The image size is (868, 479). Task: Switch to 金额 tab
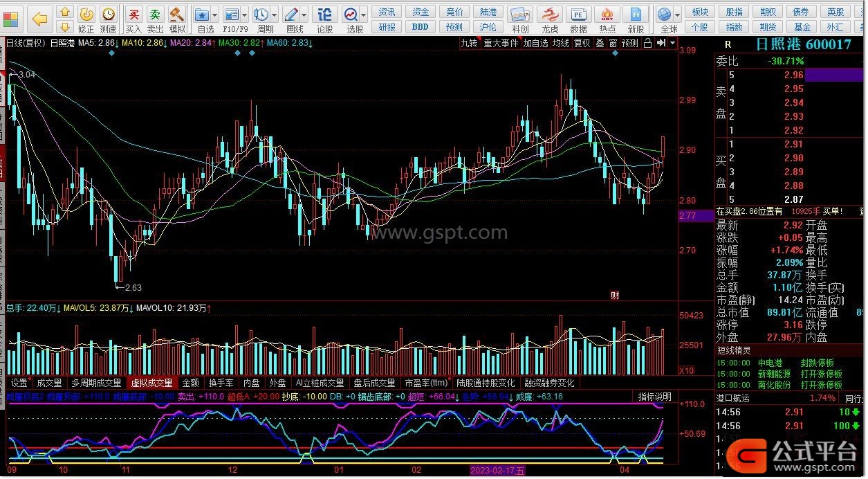point(191,383)
